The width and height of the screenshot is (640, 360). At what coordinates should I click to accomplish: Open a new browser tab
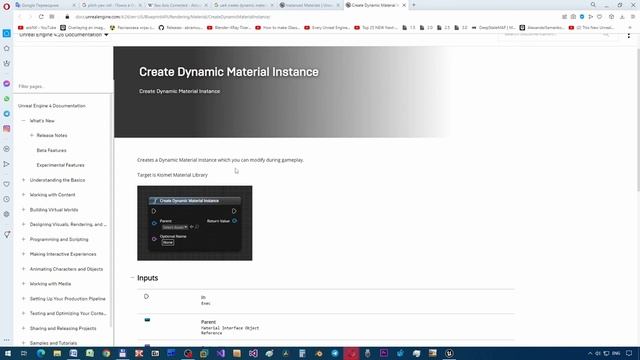[414, 5]
